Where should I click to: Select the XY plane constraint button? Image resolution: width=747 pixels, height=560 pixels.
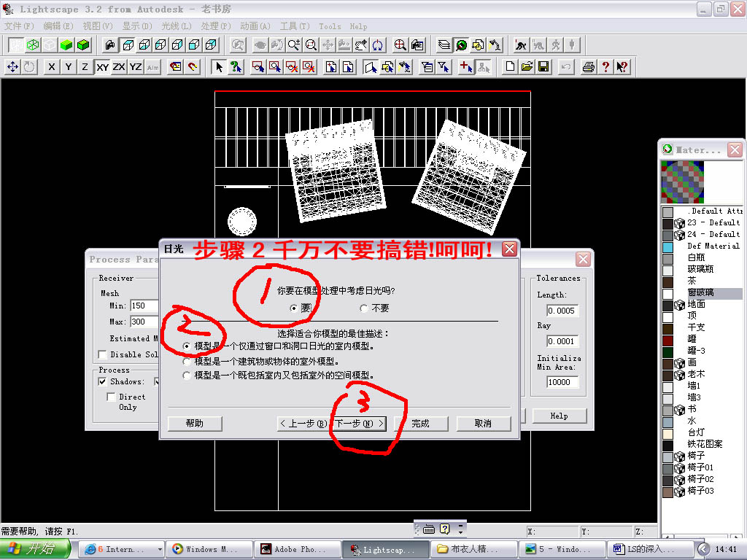click(x=102, y=67)
